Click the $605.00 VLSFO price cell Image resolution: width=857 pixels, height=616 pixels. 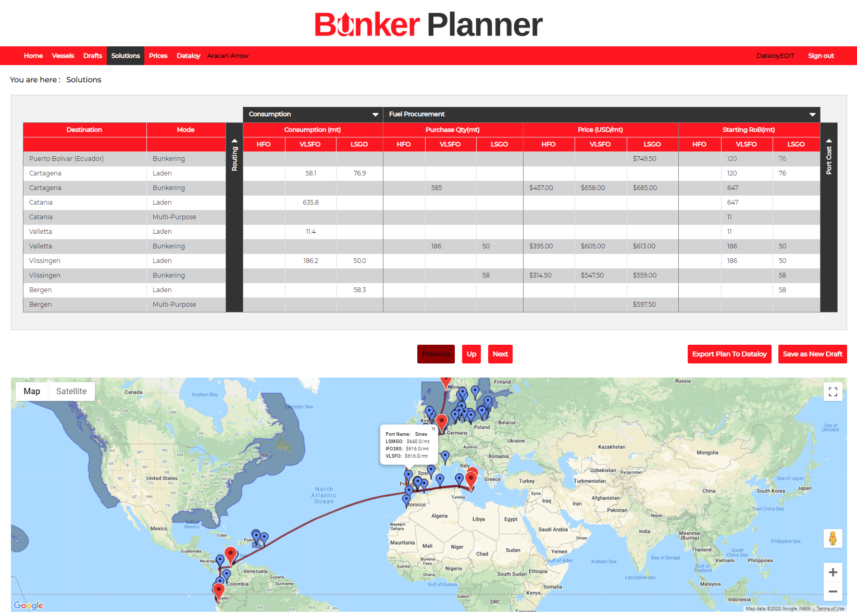click(600, 246)
